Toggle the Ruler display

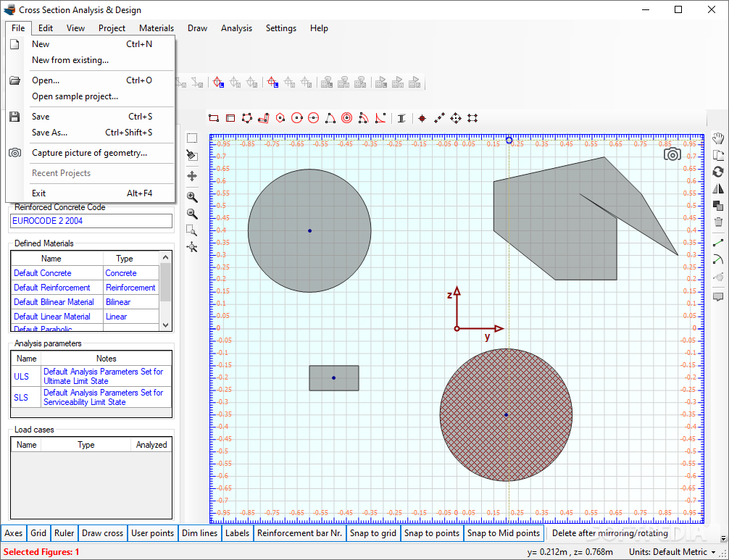pyautogui.click(x=64, y=533)
